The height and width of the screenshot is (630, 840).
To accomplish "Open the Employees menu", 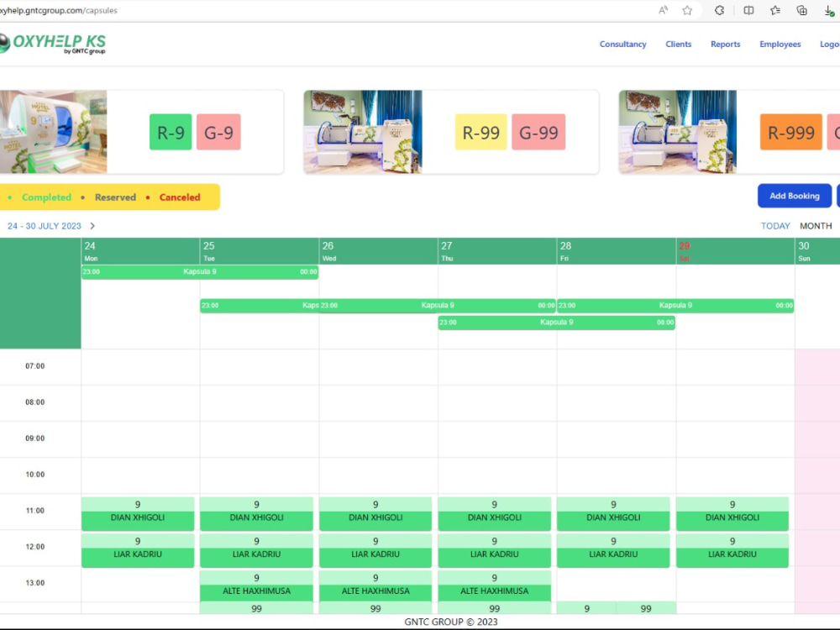I will pos(780,44).
